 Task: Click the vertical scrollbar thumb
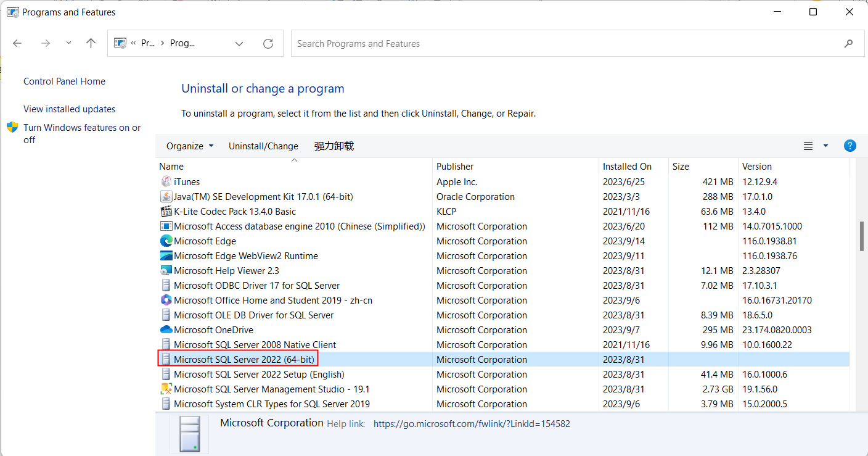click(x=861, y=236)
